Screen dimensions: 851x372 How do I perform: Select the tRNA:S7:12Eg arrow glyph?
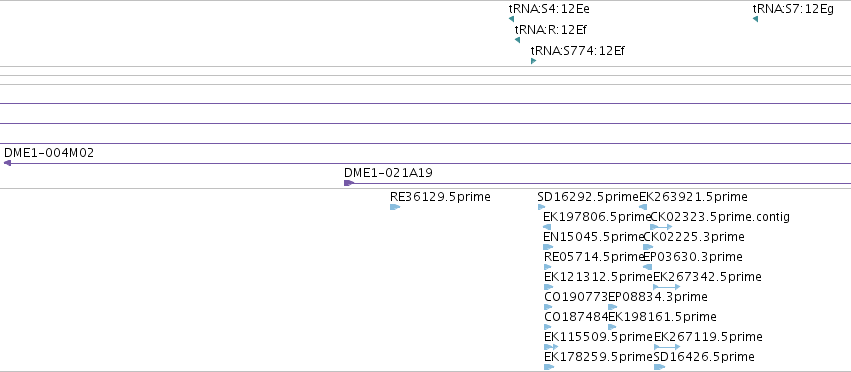pos(755,19)
